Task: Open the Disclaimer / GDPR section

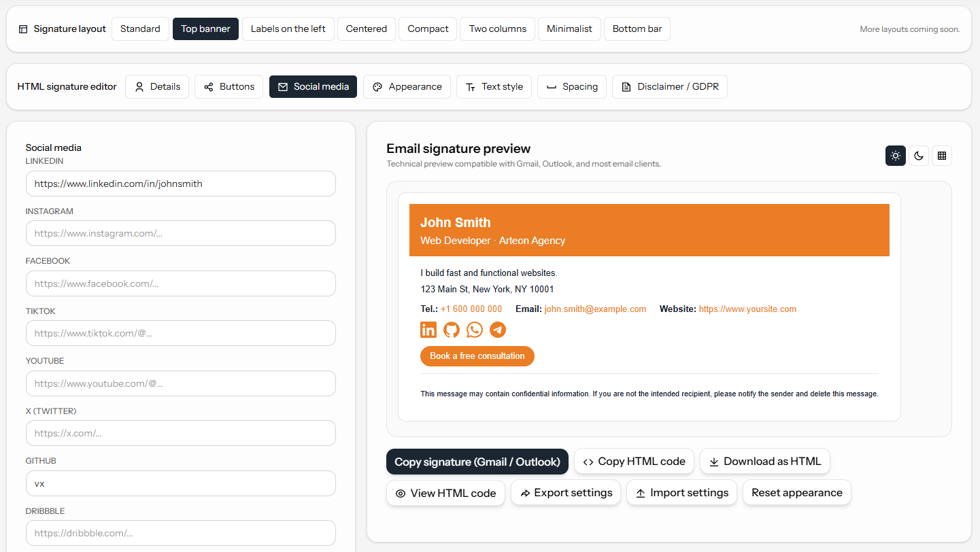Action: 670,86
